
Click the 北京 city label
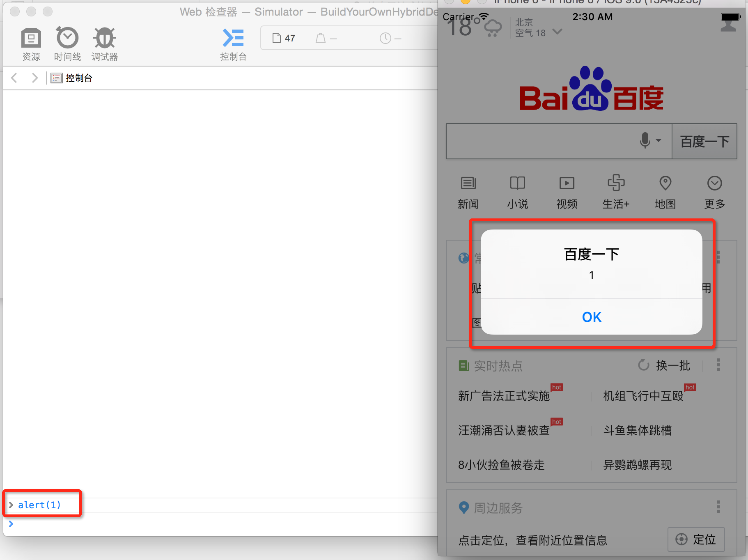coord(524,22)
